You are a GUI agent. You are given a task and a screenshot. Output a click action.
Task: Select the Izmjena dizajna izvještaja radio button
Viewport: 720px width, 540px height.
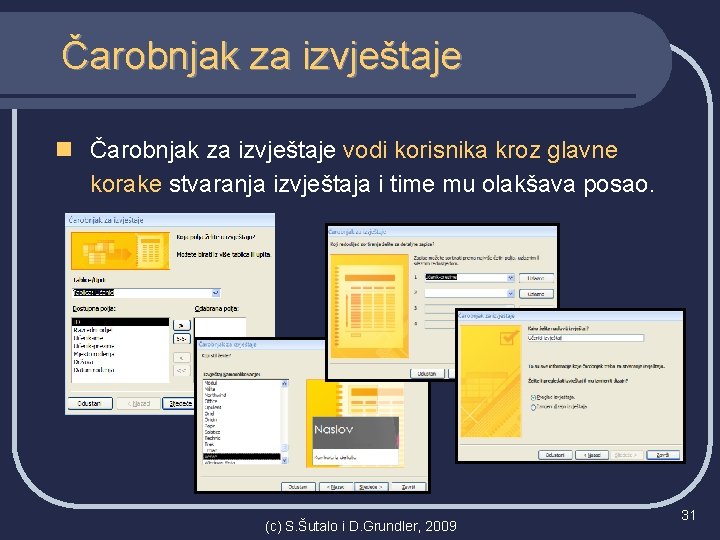[533, 407]
